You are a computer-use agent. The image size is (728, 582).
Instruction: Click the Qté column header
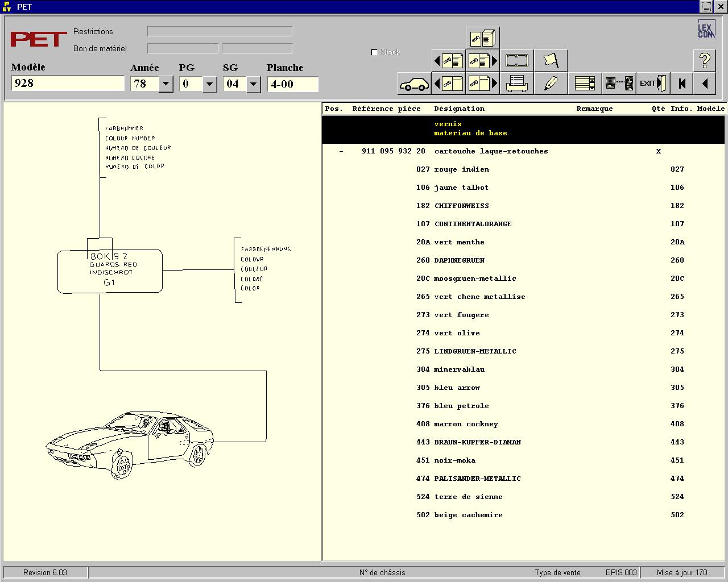click(x=658, y=109)
